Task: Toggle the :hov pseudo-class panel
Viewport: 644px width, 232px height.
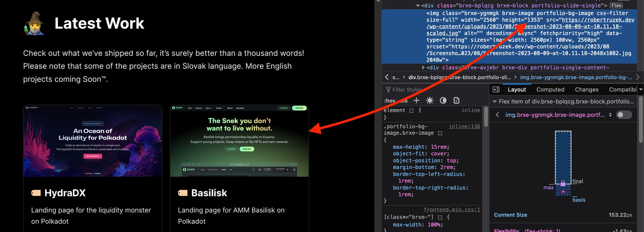Action: (389, 101)
